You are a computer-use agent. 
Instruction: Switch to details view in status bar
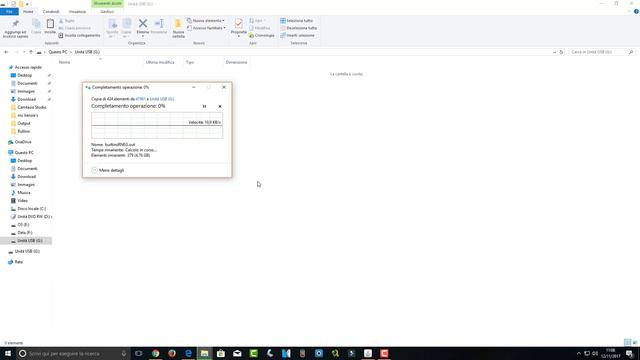(627, 342)
